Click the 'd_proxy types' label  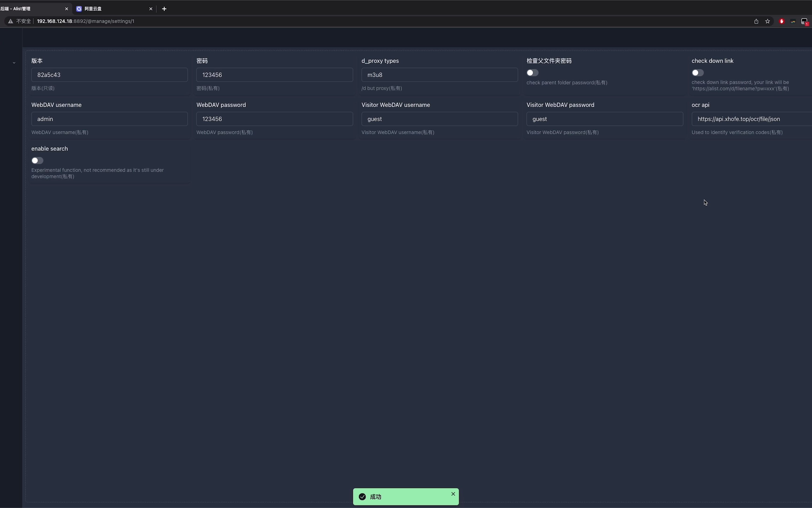pos(380,61)
